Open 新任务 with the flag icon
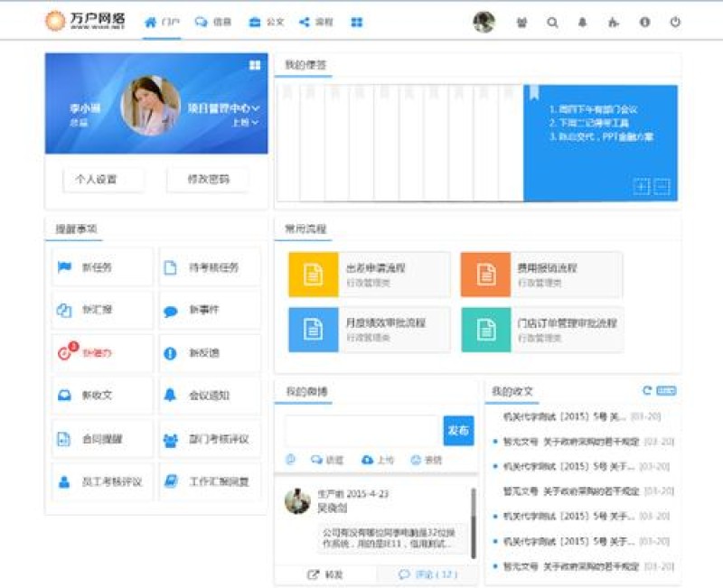Image resolution: width=723 pixels, height=588 pixels. pos(102,267)
